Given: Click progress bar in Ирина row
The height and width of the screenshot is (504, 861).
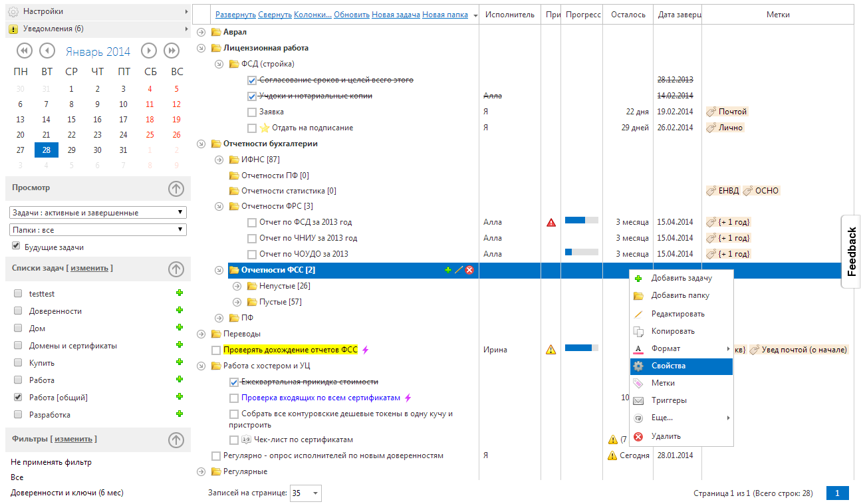Looking at the screenshot, I should coord(581,348).
